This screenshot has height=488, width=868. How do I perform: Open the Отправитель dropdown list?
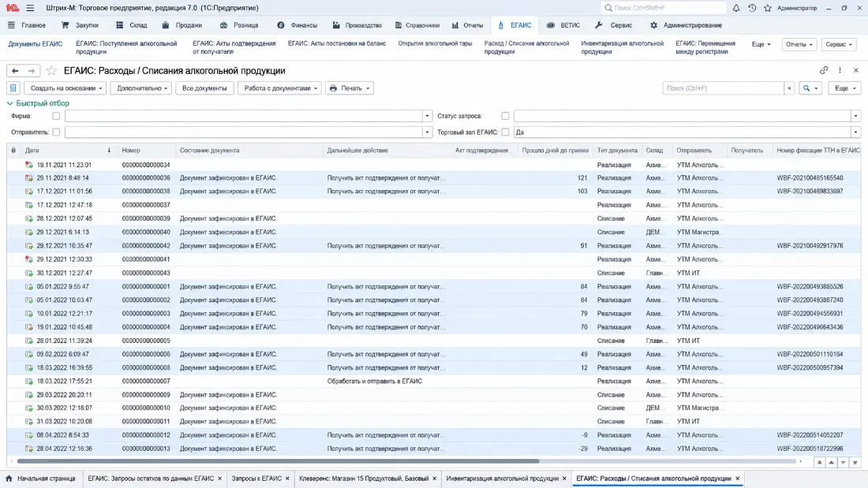427,132
